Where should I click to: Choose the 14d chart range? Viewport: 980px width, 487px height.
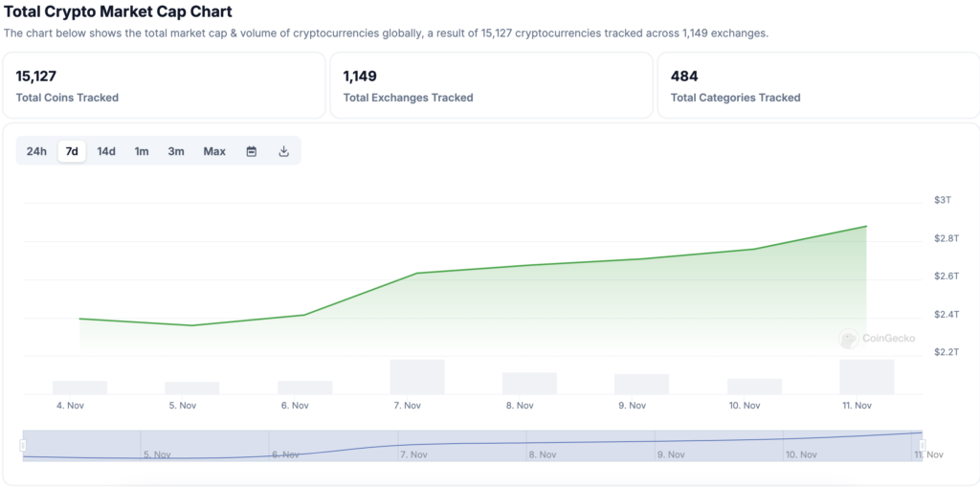coord(106,151)
